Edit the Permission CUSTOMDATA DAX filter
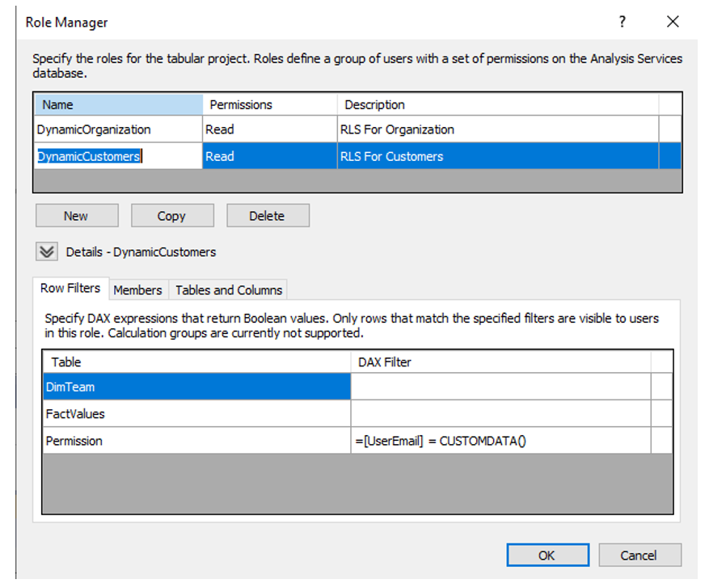The width and height of the screenshot is (709, 588). (x=501, y=441)
